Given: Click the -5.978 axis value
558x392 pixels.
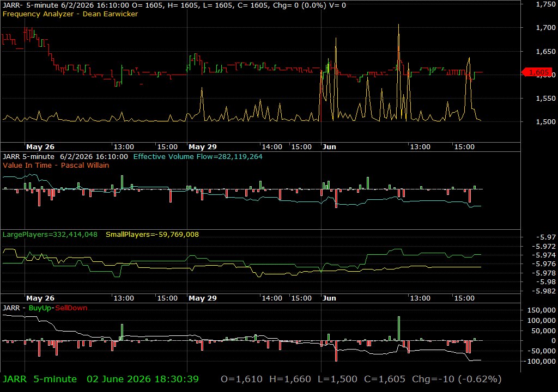Looking at the screenshot, I should (543, 273).
